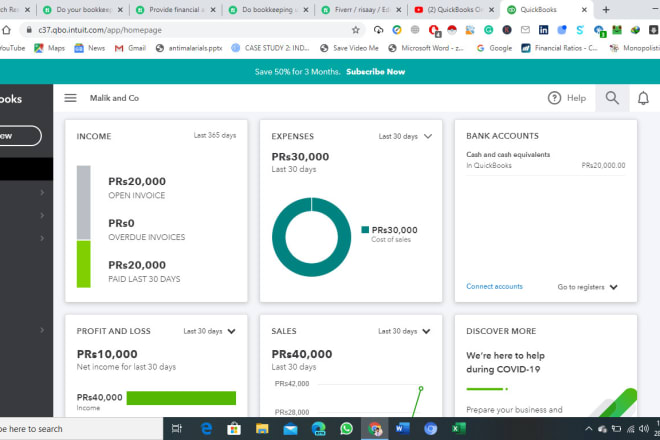This screenshot has width=660, height=440.
Task: Click the PRs10,000 net income figure
Action: point(107,354)
